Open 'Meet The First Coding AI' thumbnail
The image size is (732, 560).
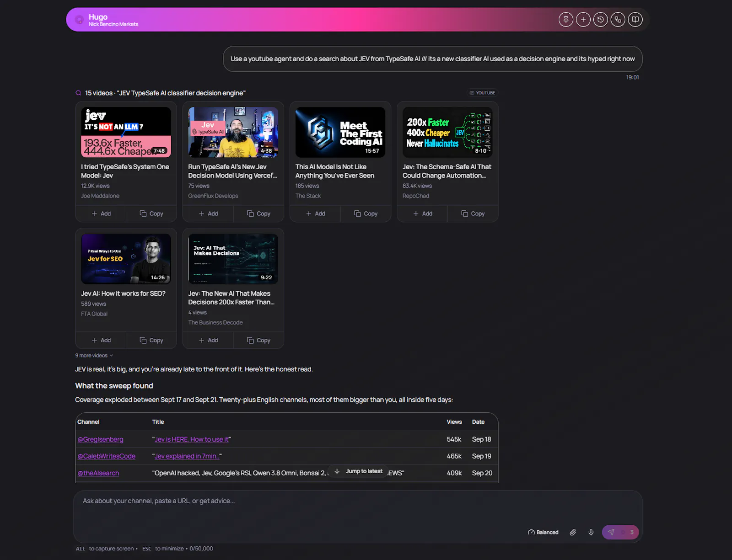(x=340, y=132)
